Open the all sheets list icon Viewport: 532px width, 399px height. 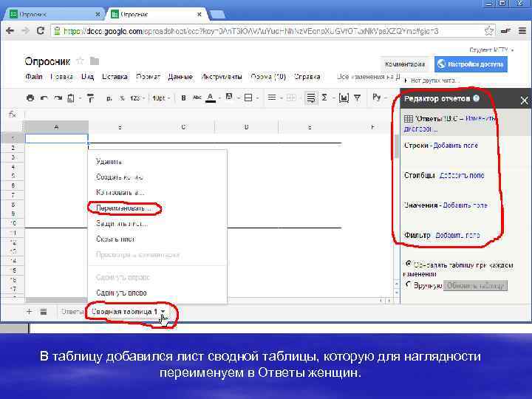44,312
